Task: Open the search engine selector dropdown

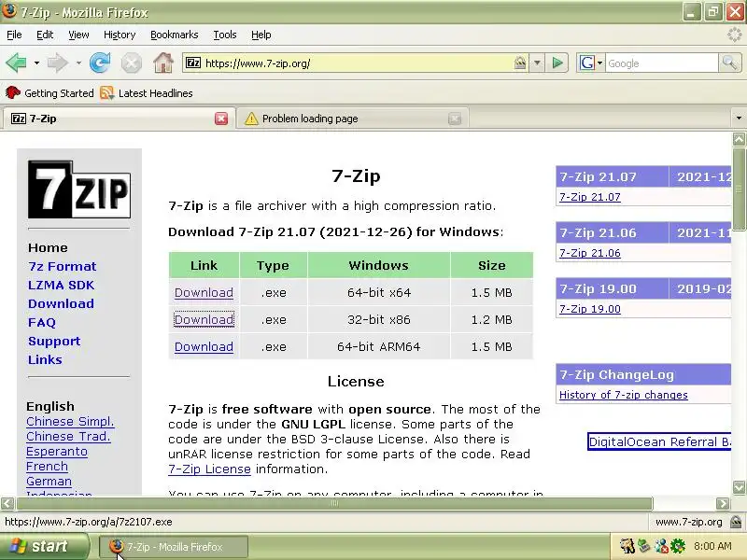Action: point(599,63)
